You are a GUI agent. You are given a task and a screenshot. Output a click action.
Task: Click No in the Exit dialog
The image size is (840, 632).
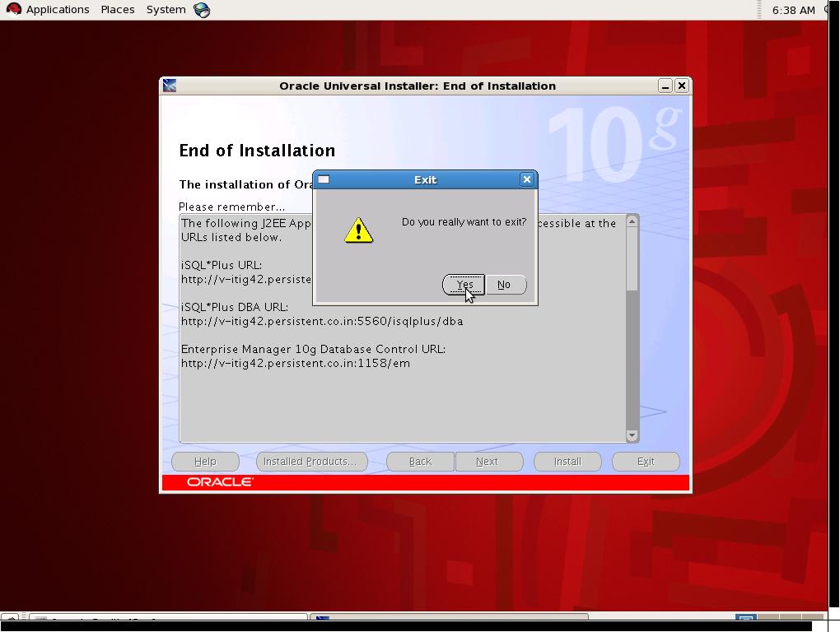(505, 285)
